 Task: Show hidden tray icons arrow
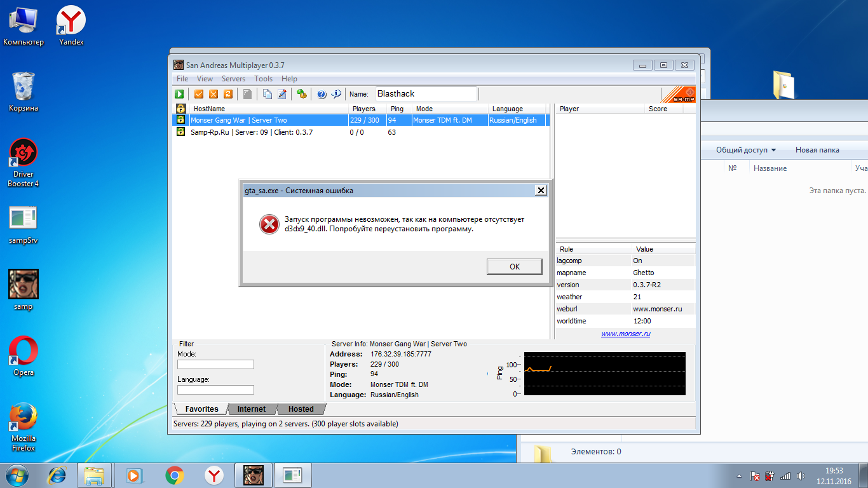click(740, 475)
